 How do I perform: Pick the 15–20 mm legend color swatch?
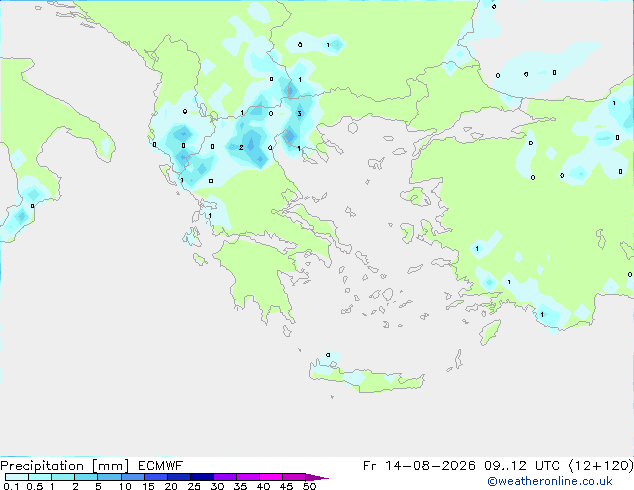click(x=155, y=477)
